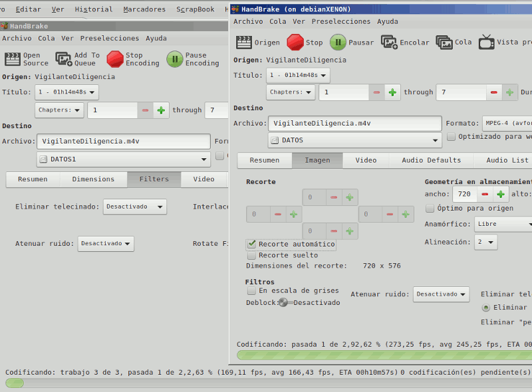Open Cola queue icon in debianXENON toolbar

444,43
